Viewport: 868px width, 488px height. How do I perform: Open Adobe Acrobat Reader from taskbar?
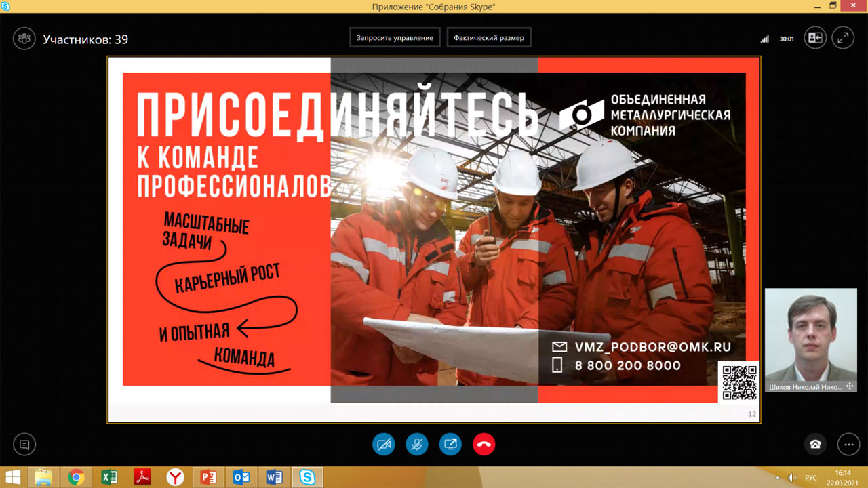coord(142,477)
